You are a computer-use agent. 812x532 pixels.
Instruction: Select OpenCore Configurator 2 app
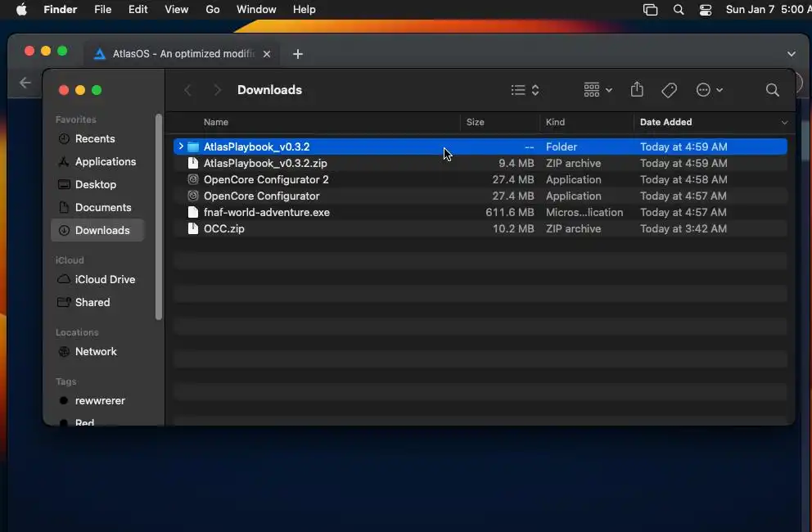(480, 180)
